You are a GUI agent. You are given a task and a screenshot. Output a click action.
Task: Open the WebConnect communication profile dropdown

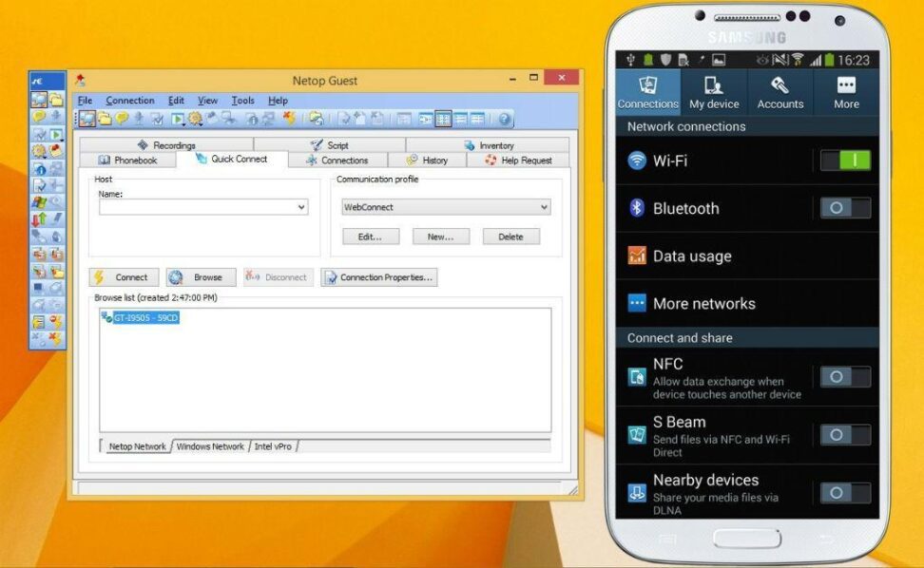tap(544, 207)
